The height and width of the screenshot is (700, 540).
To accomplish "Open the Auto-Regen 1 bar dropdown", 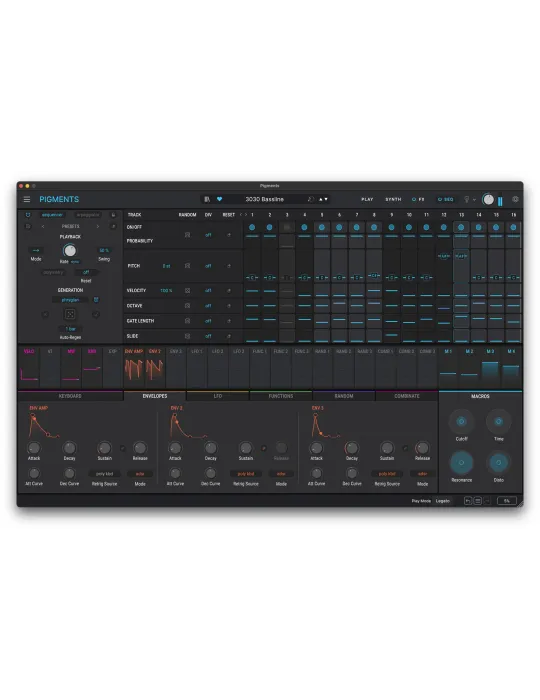I will tap(71, 329).
